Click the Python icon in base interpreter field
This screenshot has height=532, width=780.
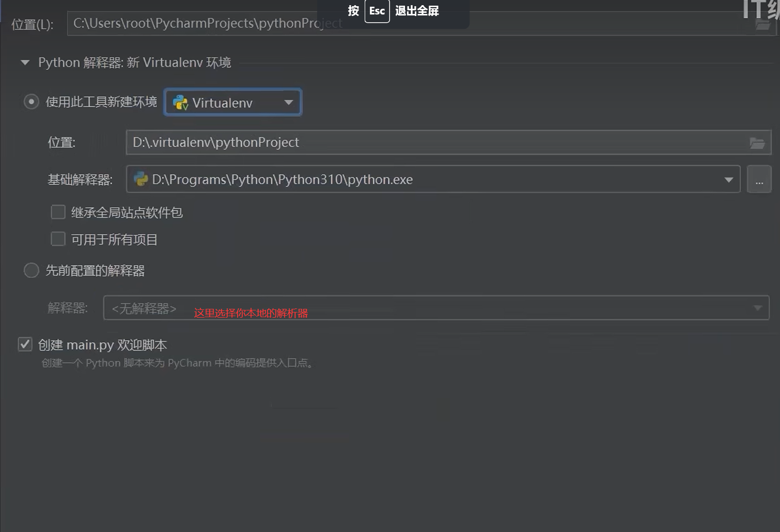coord(141,179)
